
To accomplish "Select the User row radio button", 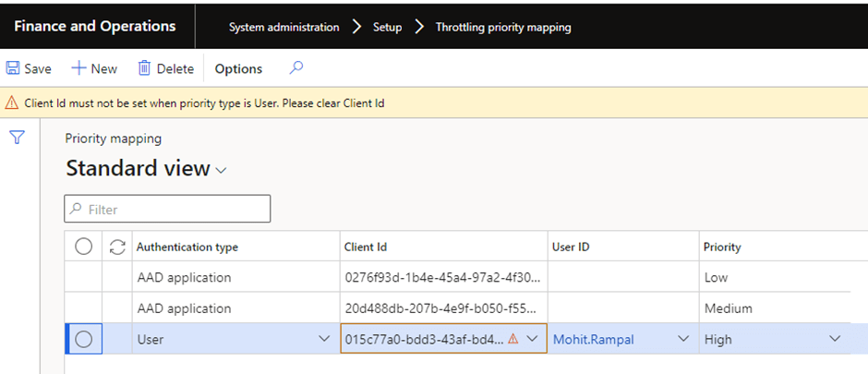I will tap(83, 339).
